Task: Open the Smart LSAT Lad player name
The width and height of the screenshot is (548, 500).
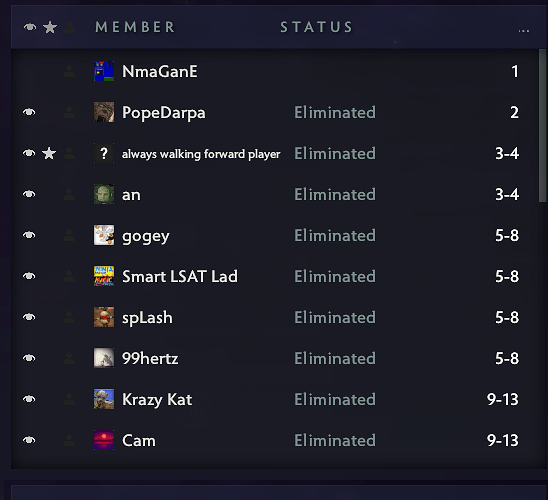Action: [180, 276]
